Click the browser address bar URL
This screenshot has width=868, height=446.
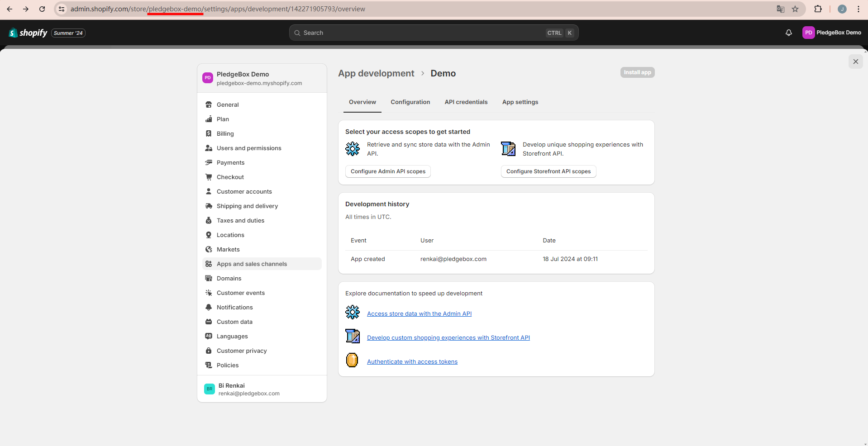pyautogui.click(x=218, y=9)
